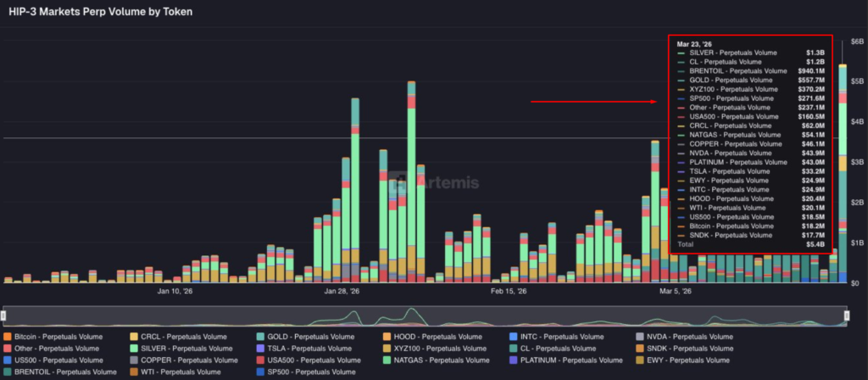
Task: Click the CRCL legend color icon
Action: (134, 337)
